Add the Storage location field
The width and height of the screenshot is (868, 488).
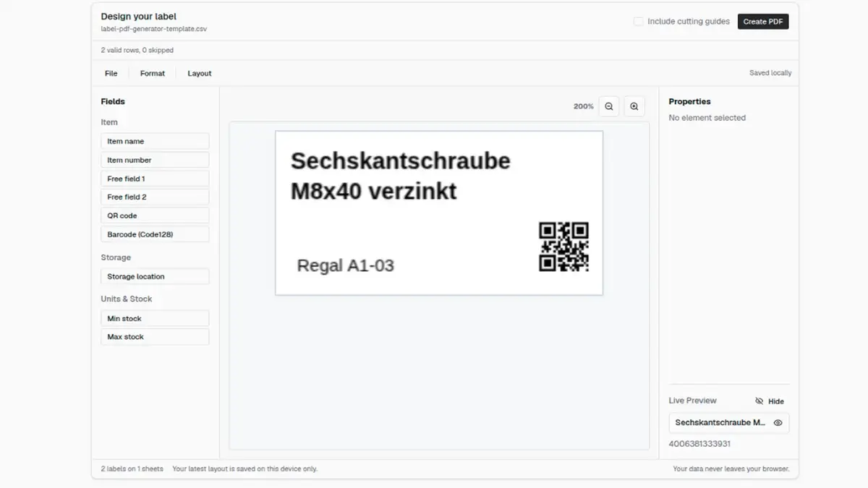[x=155, y=277]
